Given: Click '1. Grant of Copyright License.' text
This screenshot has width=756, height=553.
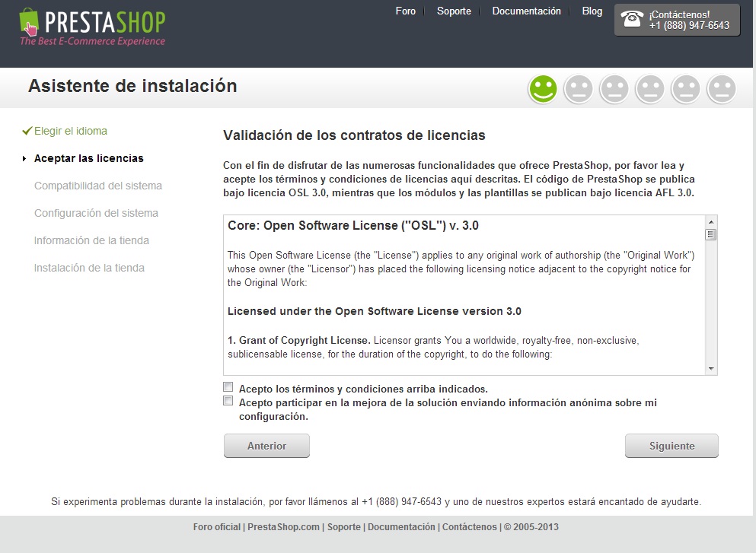Looking at the screenshot, I should click(x=299, y=341).
